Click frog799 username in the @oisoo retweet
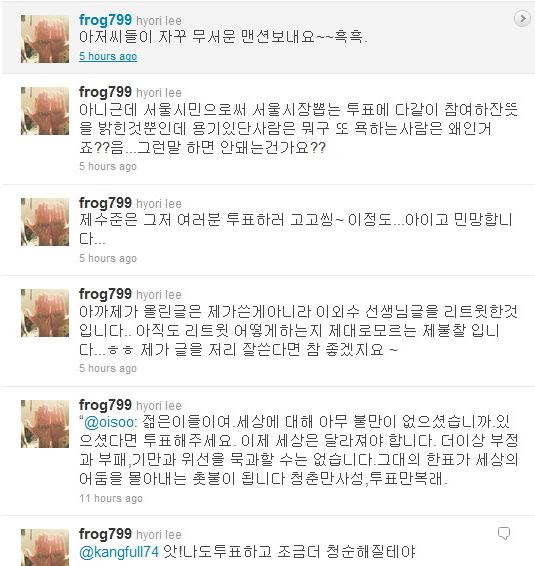535x566 pixels. pyautogui.click(x=105, y=405)
